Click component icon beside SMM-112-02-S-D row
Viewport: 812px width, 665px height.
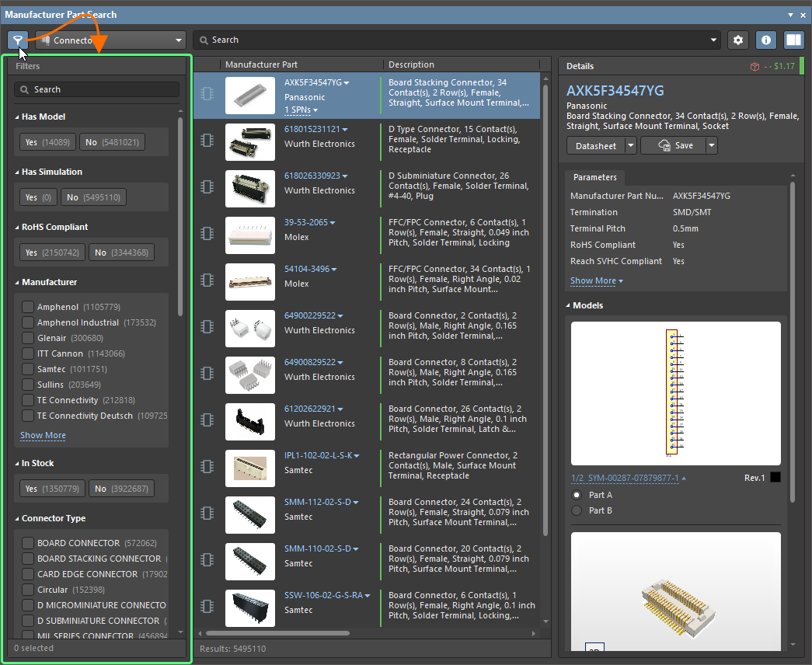207,513
